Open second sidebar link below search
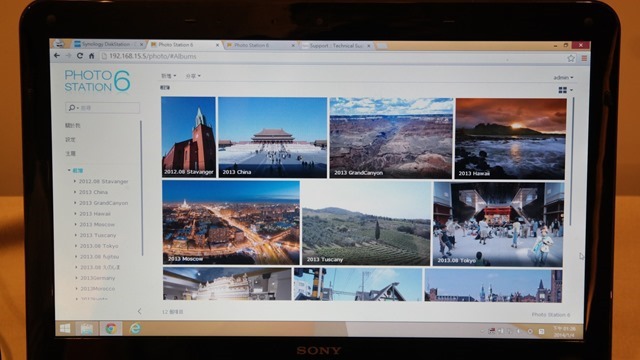Image resolution: width=640 pixels, height=360 pixels. click(70, 140)
